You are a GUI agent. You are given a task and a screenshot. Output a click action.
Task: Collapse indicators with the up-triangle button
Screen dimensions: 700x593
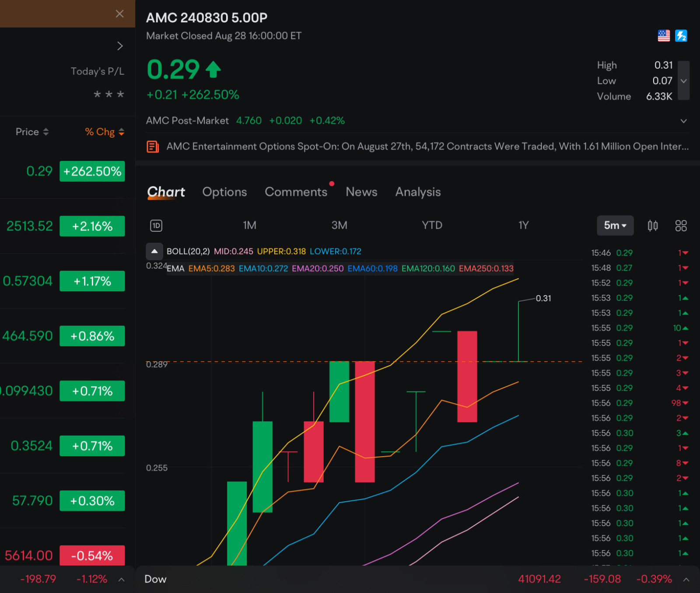[x=154, y=251]
